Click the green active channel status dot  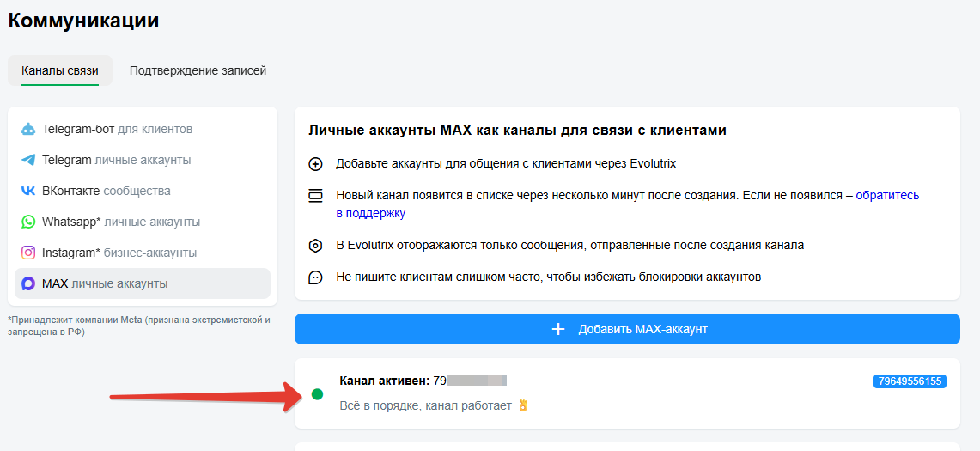pos(317,394)
